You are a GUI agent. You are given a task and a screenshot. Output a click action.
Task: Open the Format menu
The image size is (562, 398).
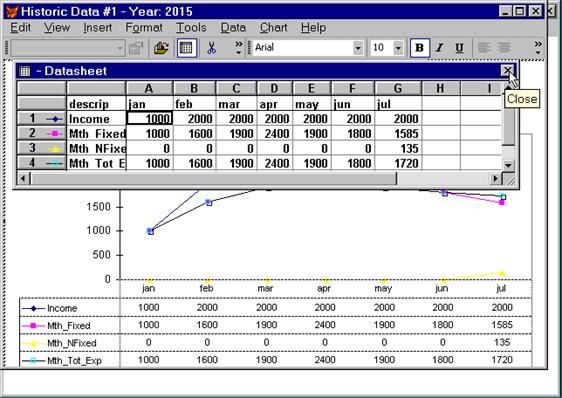[x=144, y=28]
